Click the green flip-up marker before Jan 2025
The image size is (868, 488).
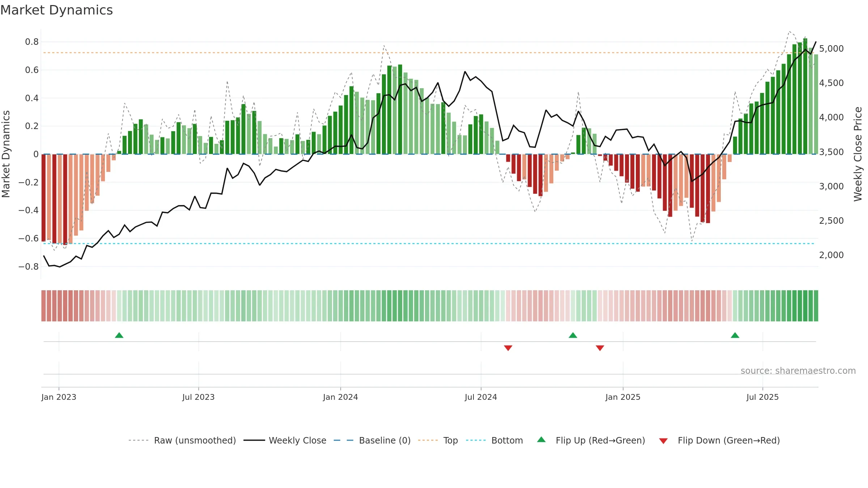click(x=573, y=335)
